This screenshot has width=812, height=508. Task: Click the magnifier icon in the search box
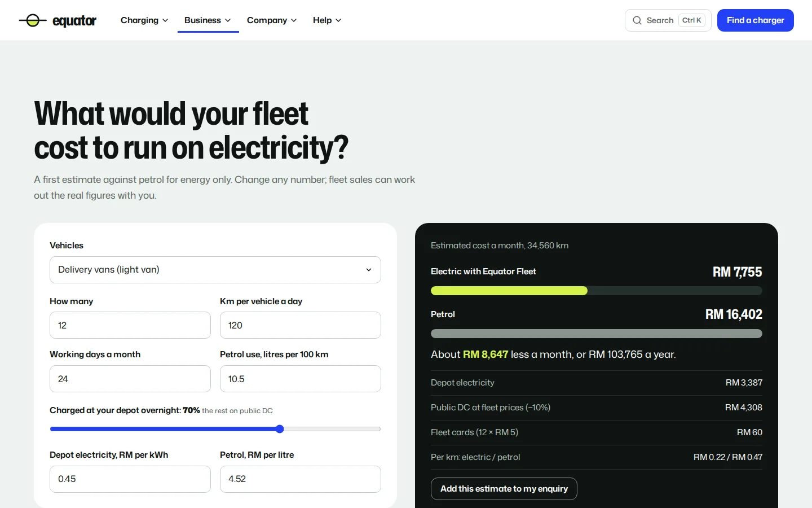point(637,20)
